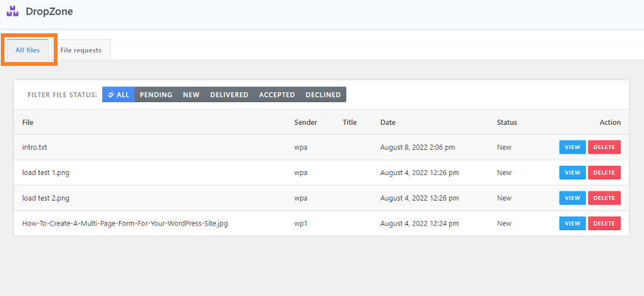View the intro.txt file

[572, 147]
